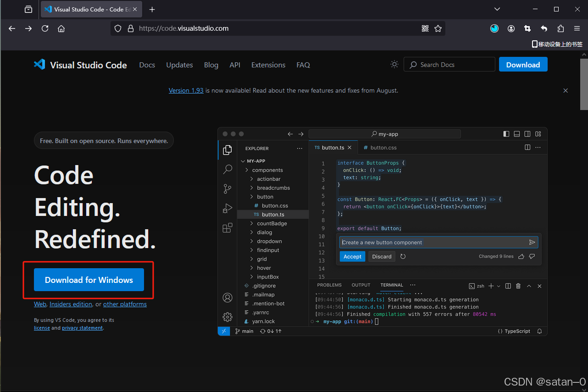The width and height of the screenshot is (588, 392).
Task: Open the other platforms link
Action: coord(125,304)
